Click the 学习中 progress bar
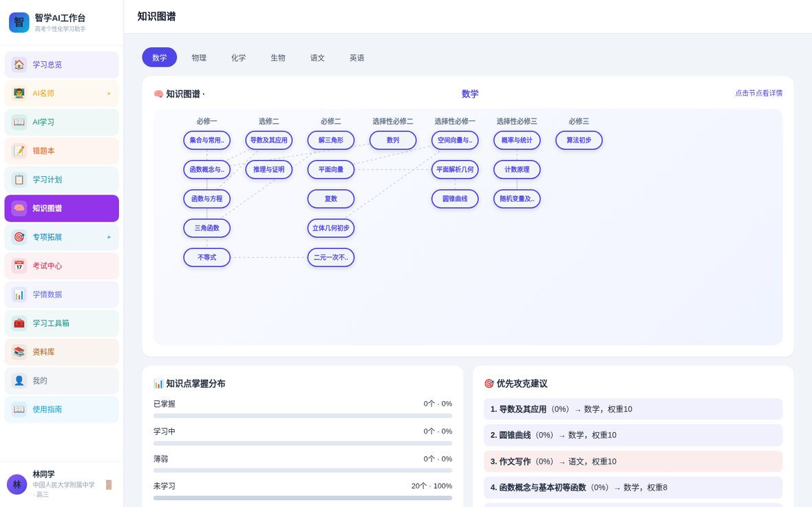812x507 pixels. [303, 443]
